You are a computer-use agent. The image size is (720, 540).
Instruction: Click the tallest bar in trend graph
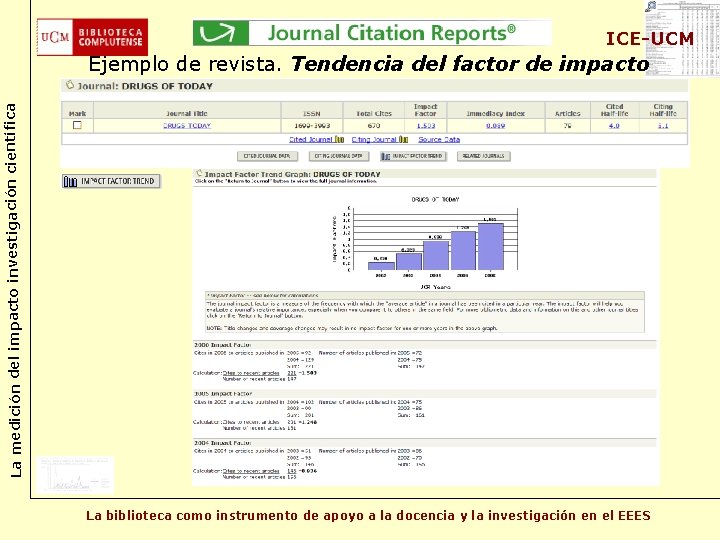pos(490,247)
